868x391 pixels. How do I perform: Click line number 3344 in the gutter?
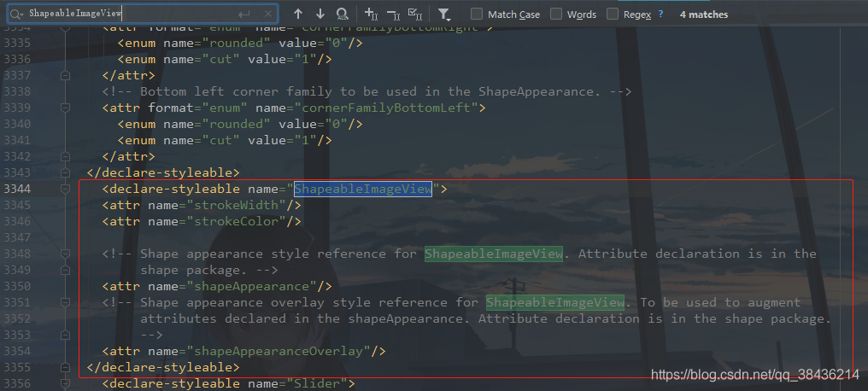pos(18,190)
